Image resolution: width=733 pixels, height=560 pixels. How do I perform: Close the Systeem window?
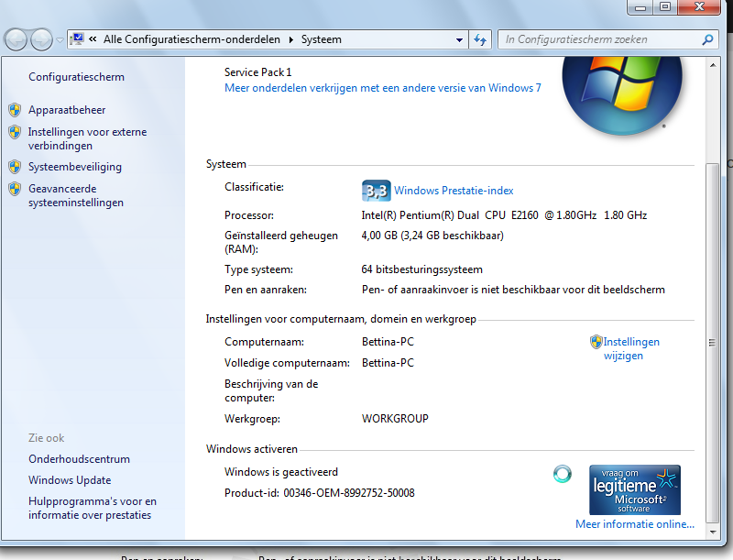(x=699, y=7)
